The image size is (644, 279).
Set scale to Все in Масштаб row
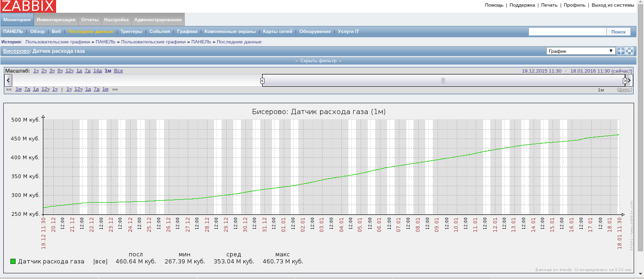coord(118,71)
